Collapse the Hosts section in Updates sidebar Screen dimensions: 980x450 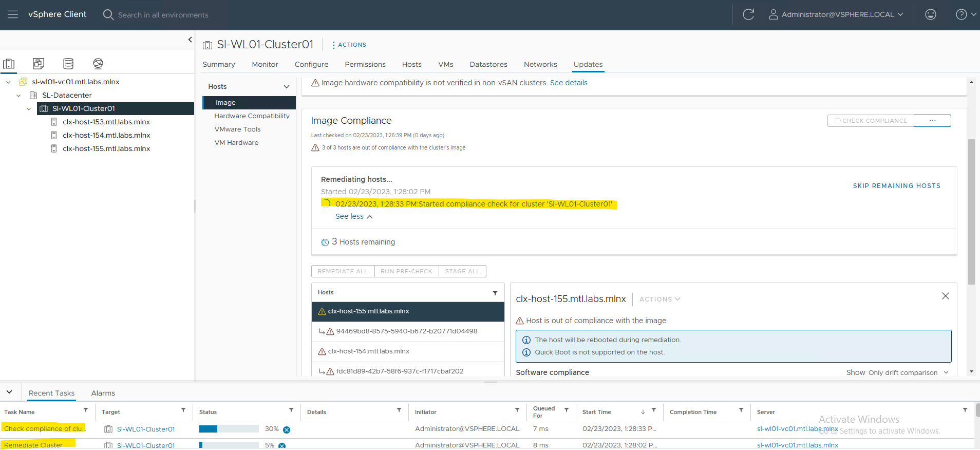pyautogui.click(x=287, y=87)
